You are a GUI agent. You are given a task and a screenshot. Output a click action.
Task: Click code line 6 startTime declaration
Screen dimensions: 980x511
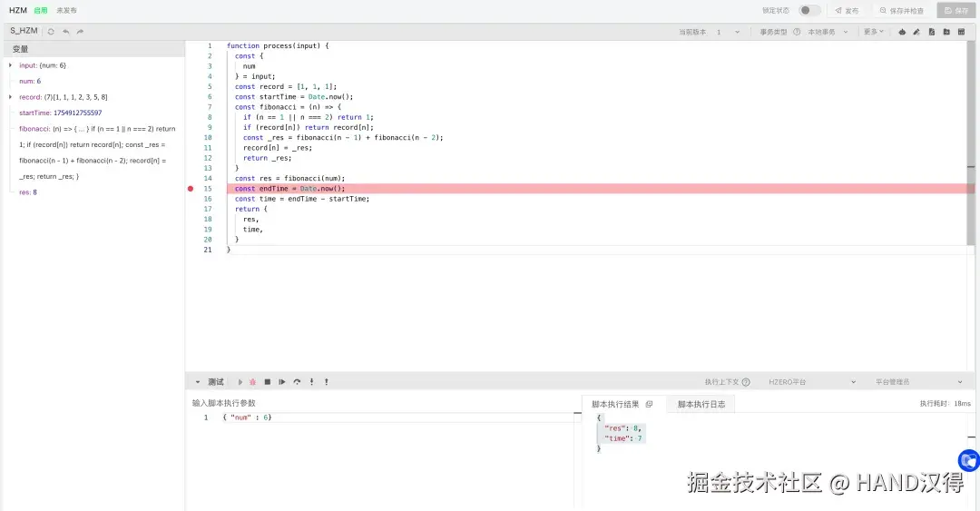click(294, 97)
